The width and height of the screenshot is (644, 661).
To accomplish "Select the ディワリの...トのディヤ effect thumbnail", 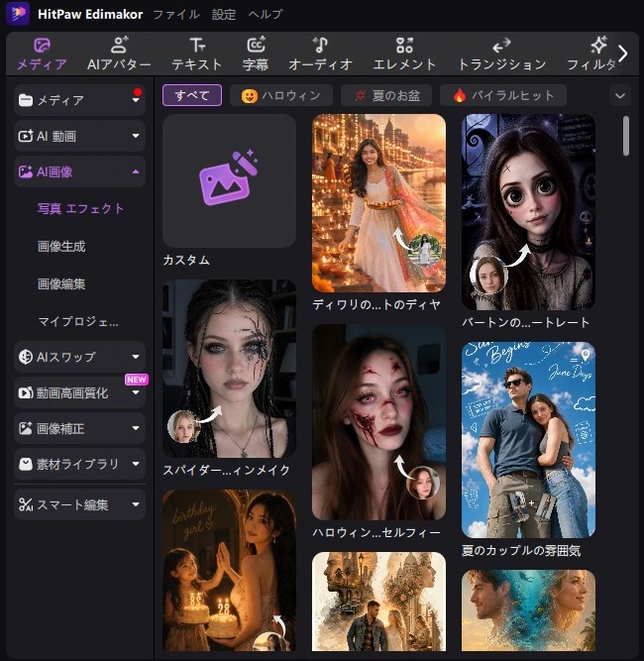I will point(378,203).
